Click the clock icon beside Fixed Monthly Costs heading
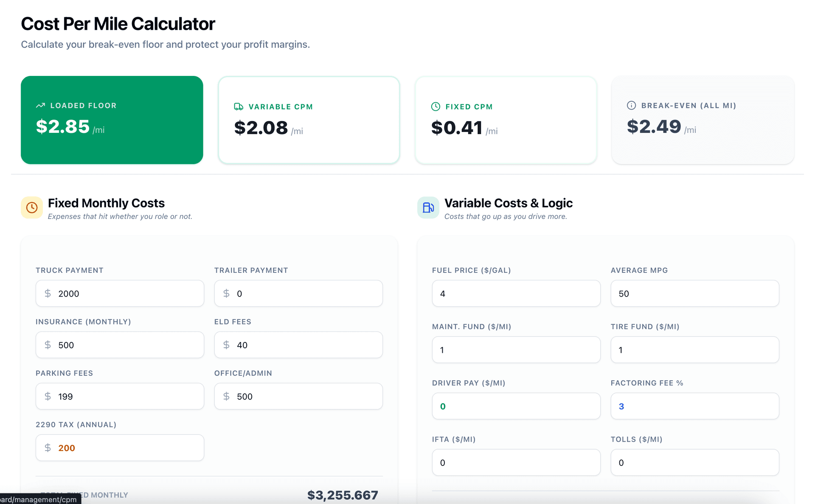Viewport: 815px width, 504px height. tap(32, 207)
